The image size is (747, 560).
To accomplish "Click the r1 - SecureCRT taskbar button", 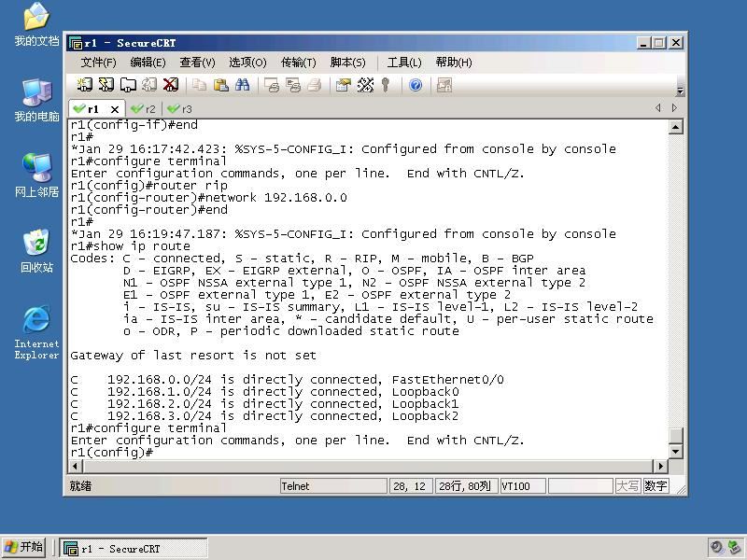I will click(x=134, y=549).
